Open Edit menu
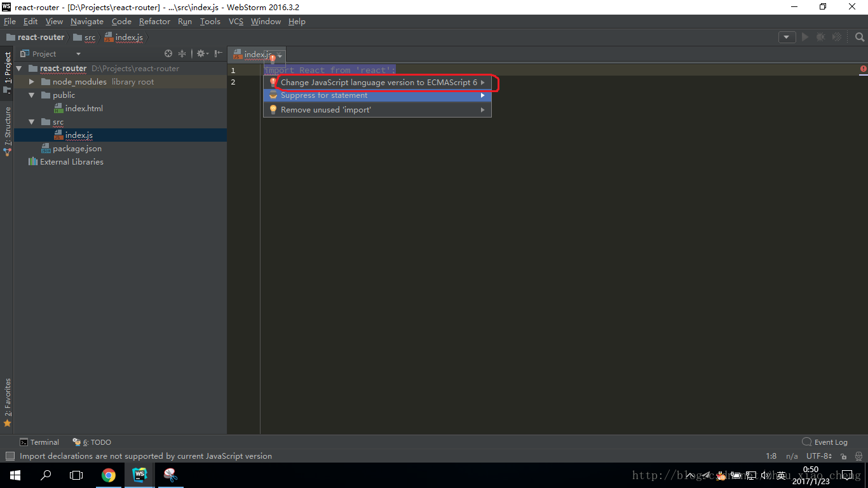868x488 pixels. tap(31, 22)
